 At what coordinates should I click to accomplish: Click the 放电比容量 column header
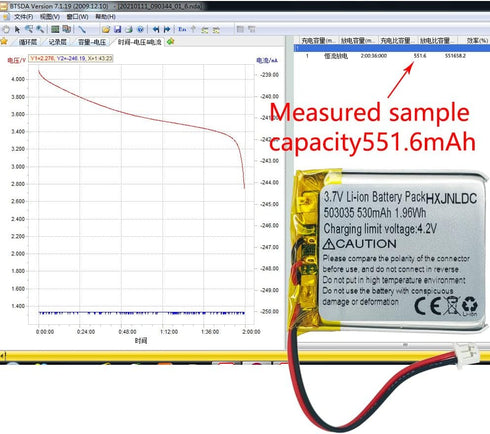point(437,41)
